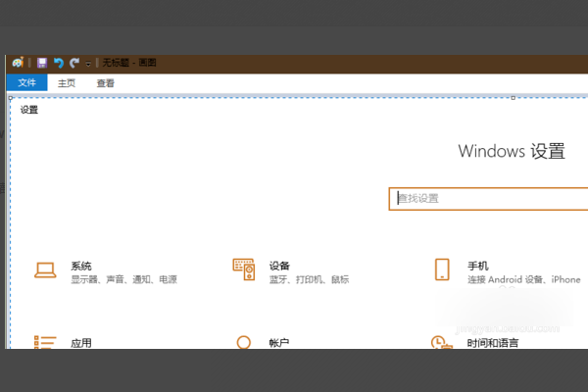Click the Windows 设置 heading
This screenshot has height=392, width=588.
tap(512, 152)
